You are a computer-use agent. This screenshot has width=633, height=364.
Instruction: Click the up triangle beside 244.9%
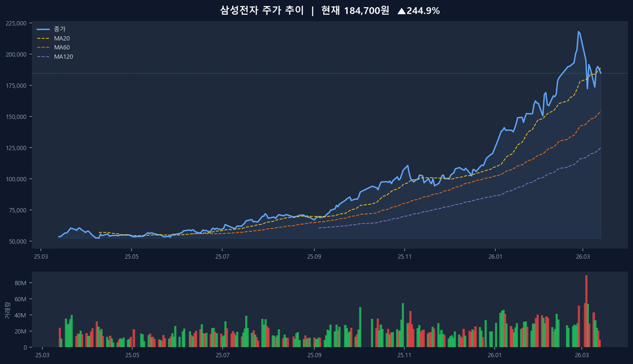click(x=401, y=11)
